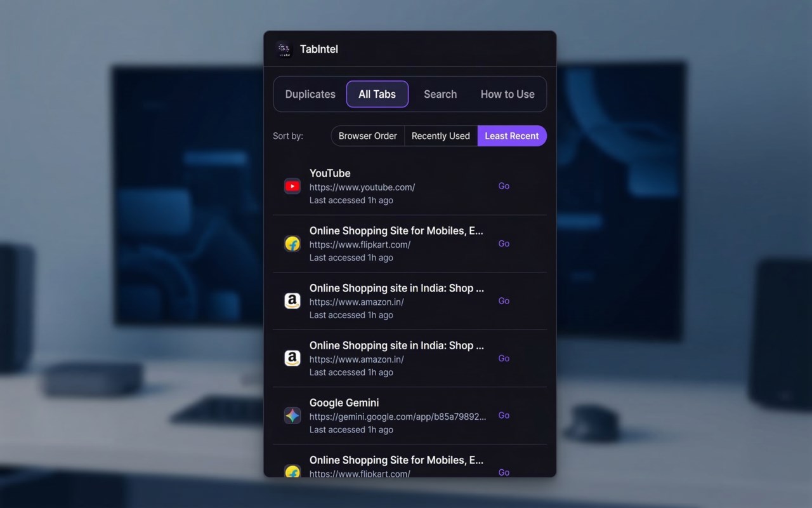Click the Amazon title directly below the Flipkart row
The image size is (812, 508).
pyautogui.click(x=396, y=288)
